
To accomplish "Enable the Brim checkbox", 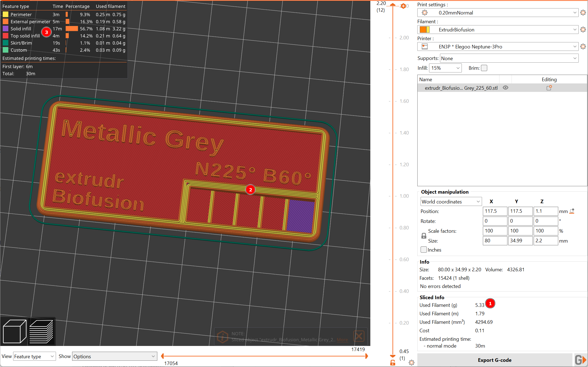I will click(484, 68).
